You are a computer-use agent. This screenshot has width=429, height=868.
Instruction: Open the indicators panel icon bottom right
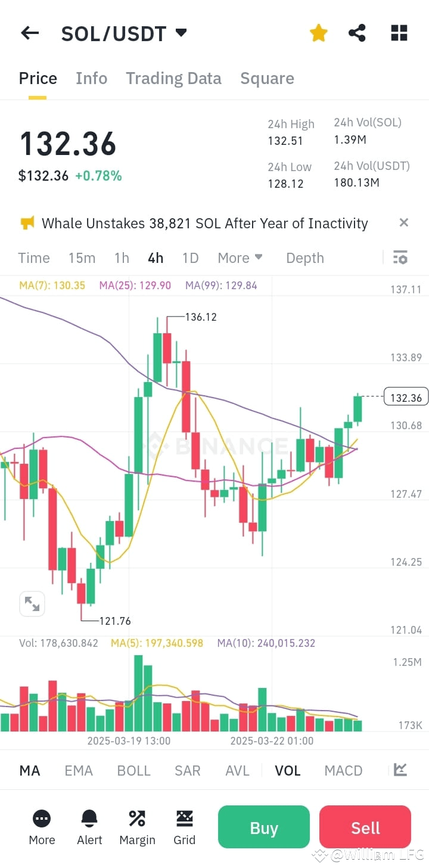[400, 770]
